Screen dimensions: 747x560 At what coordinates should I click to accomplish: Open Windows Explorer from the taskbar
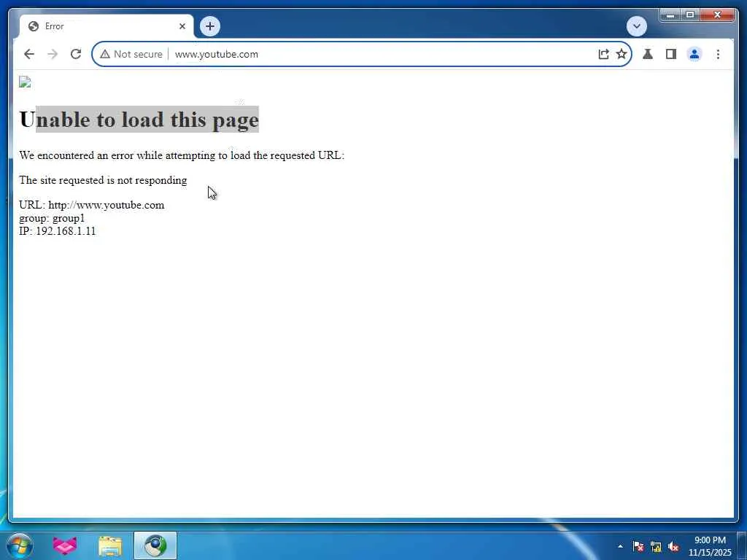pyautogui.click(x=110, y=545)
